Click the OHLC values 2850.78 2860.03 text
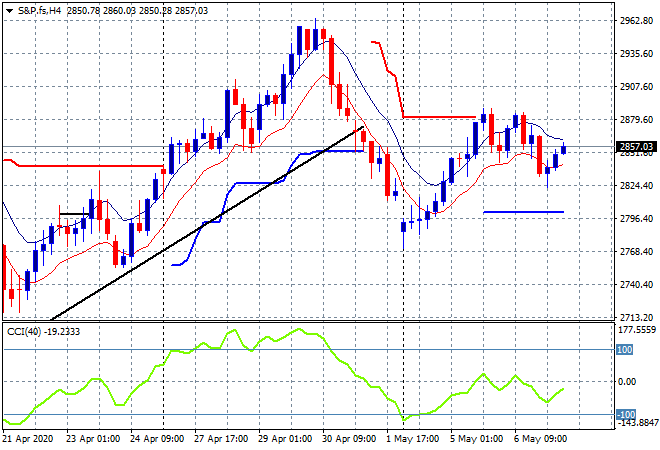This screenshot has height=450, width=660. (101, 11)
